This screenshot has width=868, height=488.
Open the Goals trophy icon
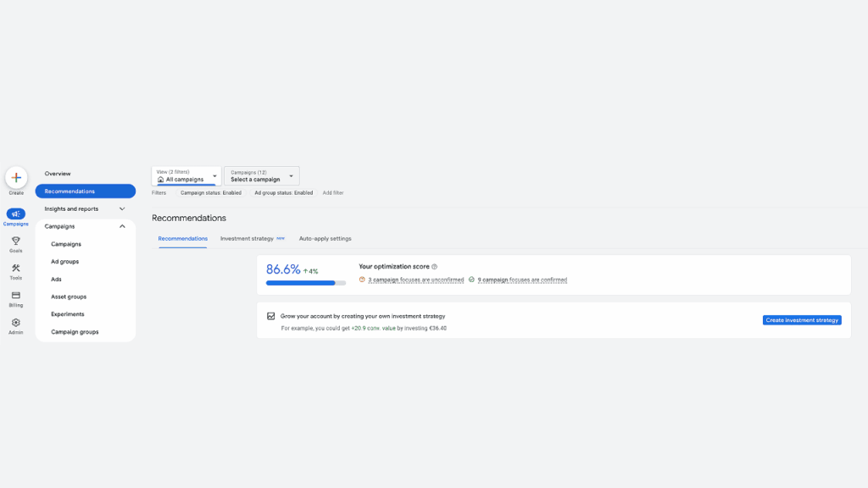coord(15,241)
